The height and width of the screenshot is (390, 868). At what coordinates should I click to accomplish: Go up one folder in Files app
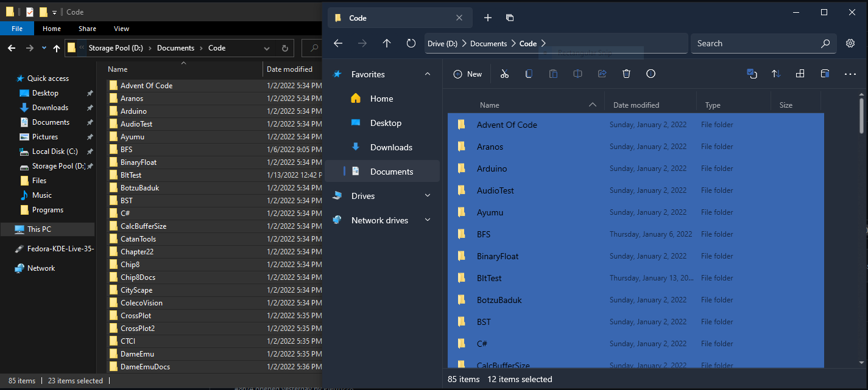click(387, 43)
